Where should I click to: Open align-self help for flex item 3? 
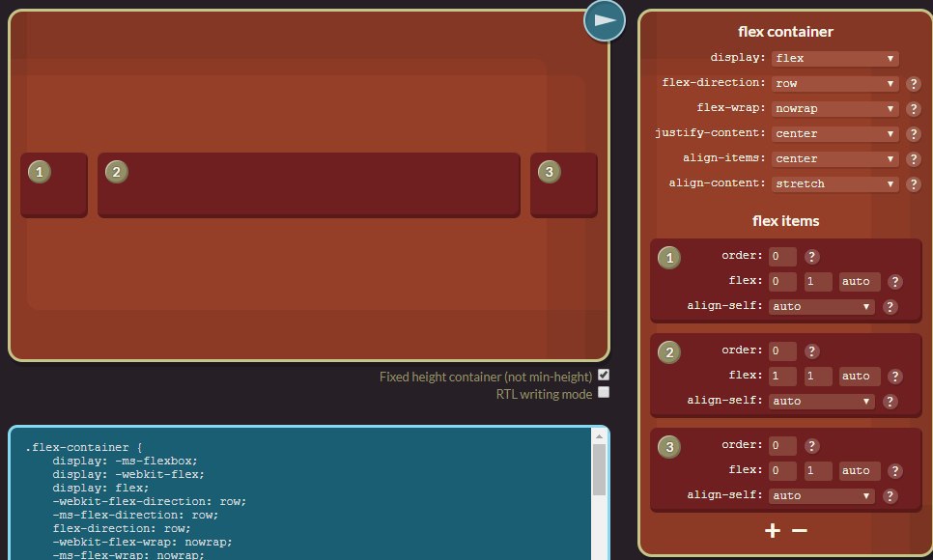(890, 495)
